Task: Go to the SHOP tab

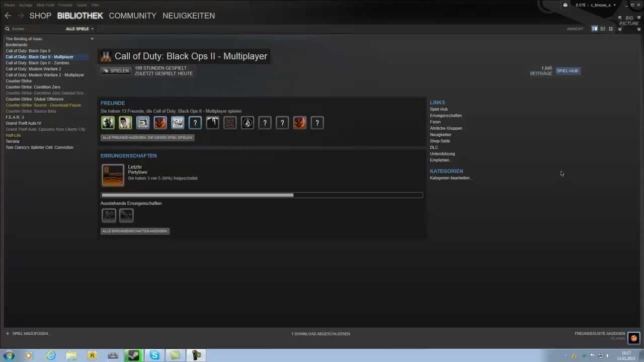Action: pyautogui.click(x=40, y=16)
